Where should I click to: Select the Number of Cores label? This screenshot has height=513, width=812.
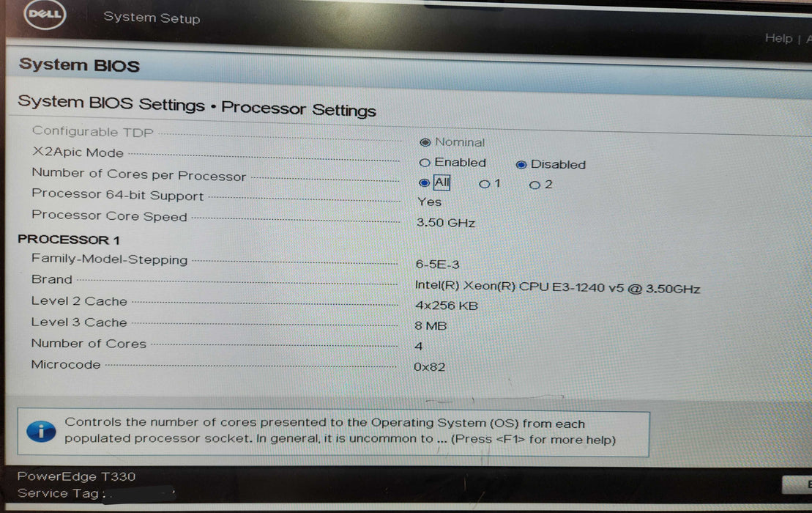(89, 344)
